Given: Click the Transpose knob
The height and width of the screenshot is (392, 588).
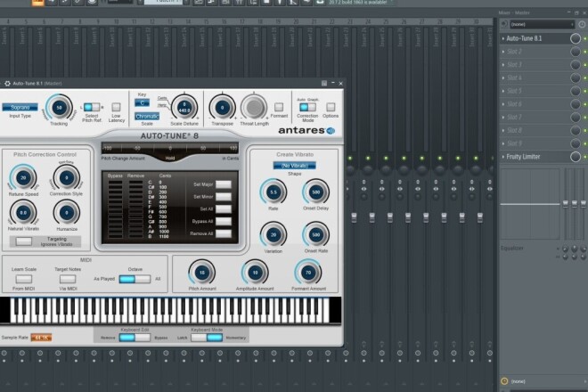Looking at the screenshot, I should point(222,108).
